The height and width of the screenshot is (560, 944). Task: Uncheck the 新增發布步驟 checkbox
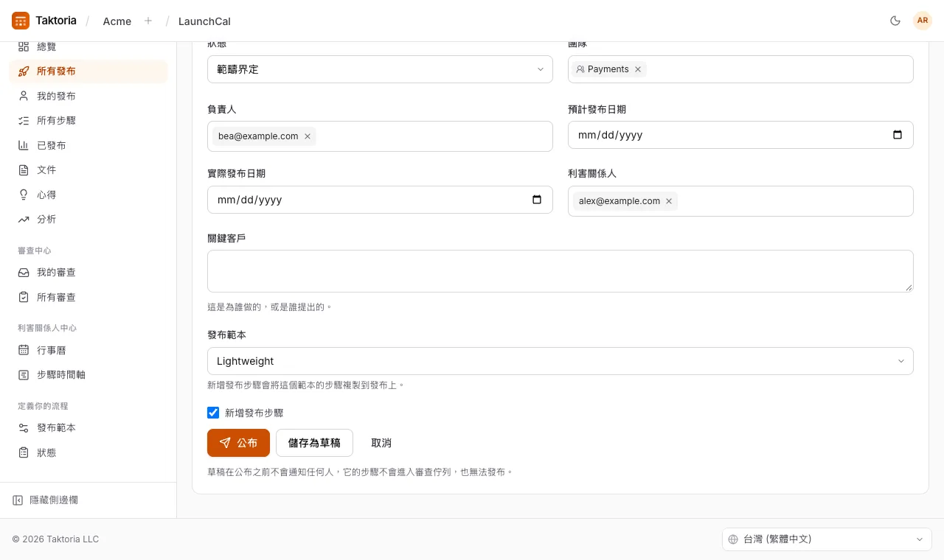pyautogui.click(x=213, y=413)
